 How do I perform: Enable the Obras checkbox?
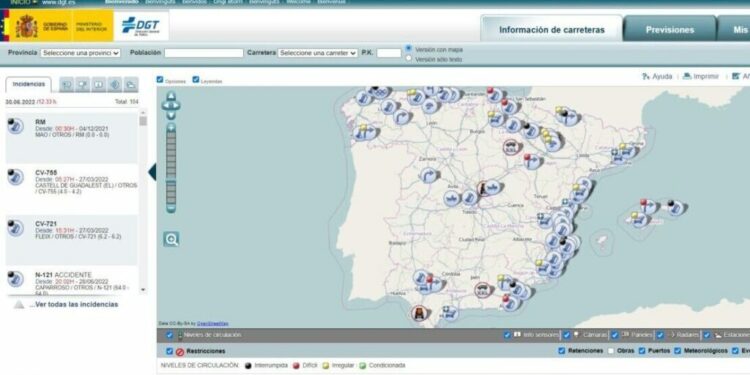[x=611, y=351]
